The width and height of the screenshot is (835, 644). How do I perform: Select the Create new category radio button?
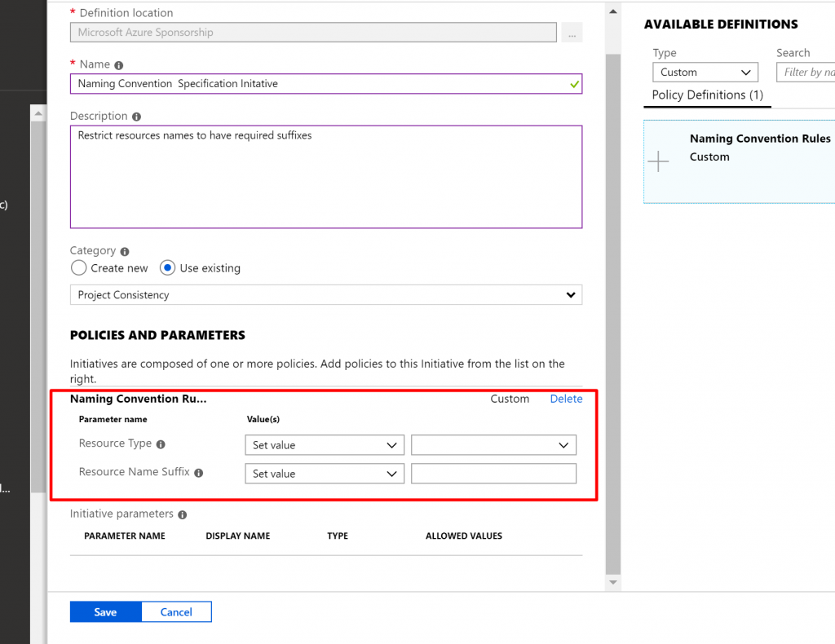coord(79,268)
